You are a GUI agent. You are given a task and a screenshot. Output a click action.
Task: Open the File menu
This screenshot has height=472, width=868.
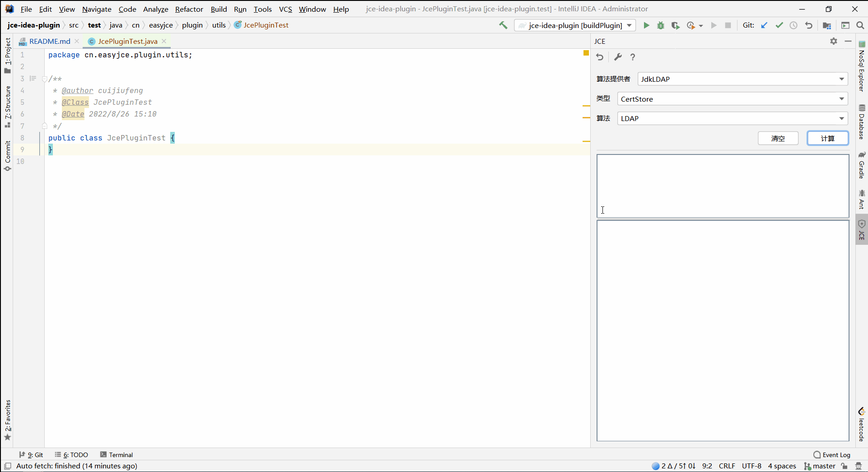click(x=26, y=9)
